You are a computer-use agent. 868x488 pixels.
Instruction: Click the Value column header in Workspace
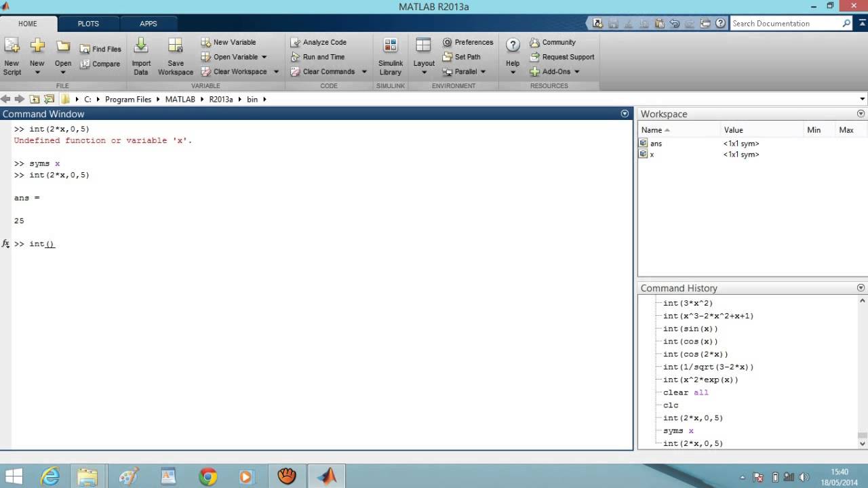click(x=761, y=129)
